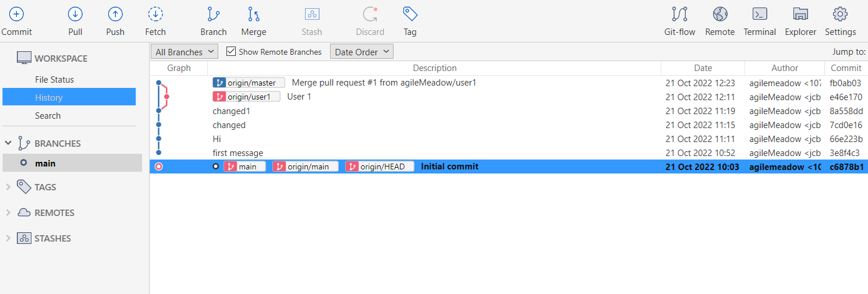This screenshot has height=294, width=868.
Task: Click the Stash toolbar icon
Action: click(312, 14)
